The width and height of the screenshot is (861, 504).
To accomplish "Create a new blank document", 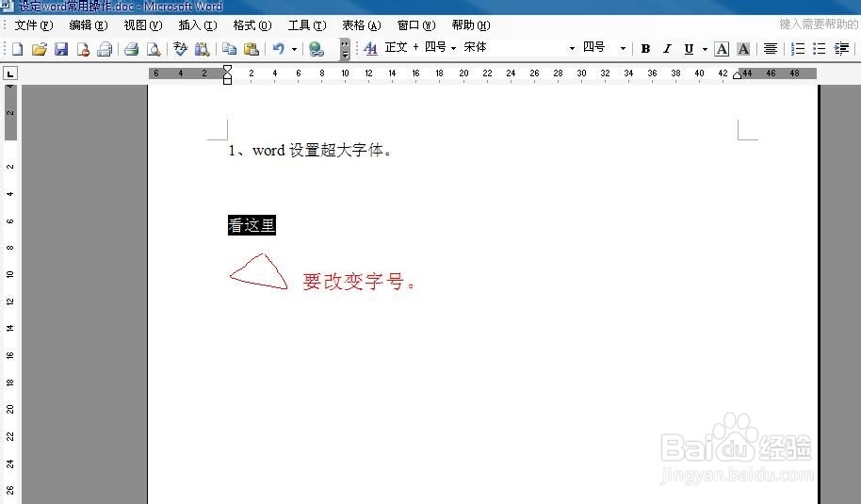I will 17,49.
